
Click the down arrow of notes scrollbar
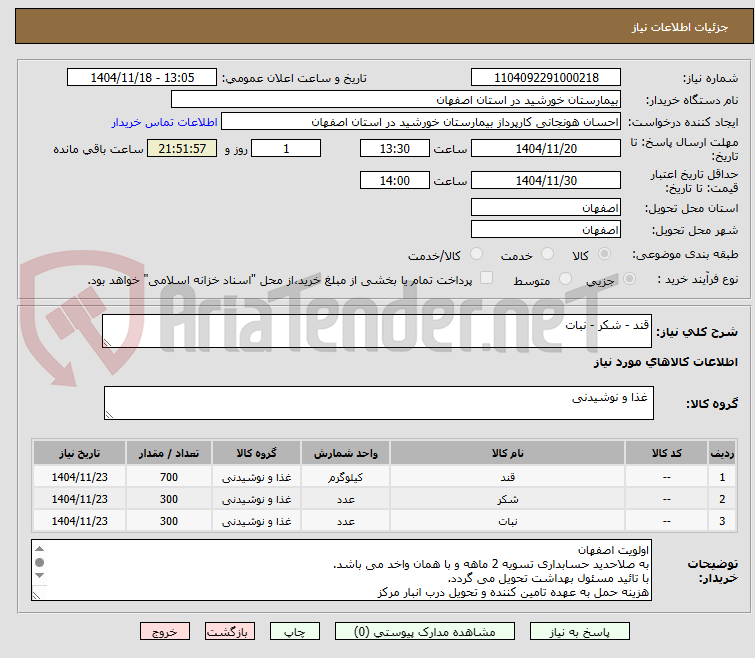click(39, 576)
